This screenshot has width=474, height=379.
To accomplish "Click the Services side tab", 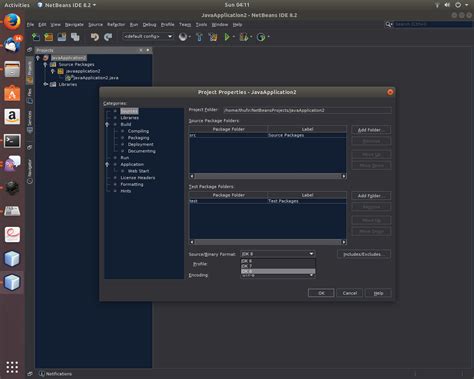I will (x=30, y=122).
